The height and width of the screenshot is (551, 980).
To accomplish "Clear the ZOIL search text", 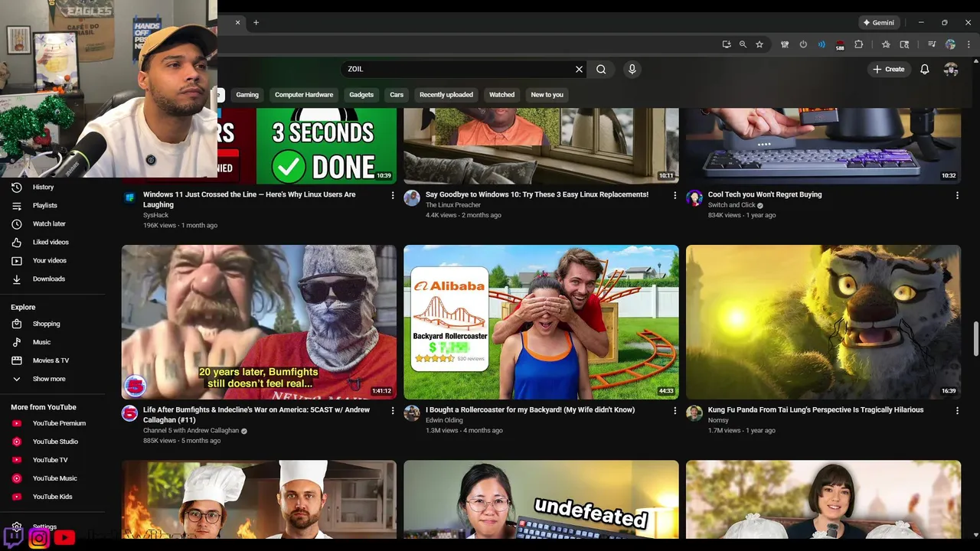I will click(x=579, y=69).
